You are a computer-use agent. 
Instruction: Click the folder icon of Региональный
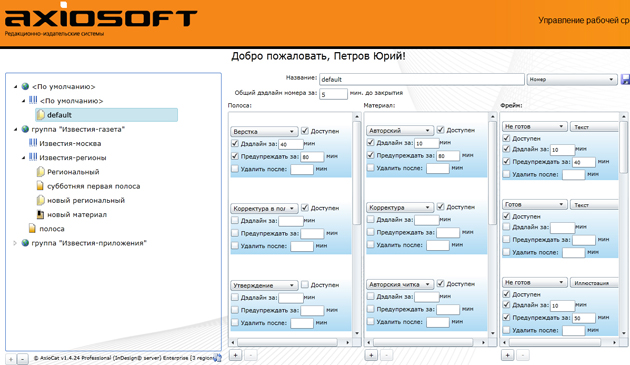(x=41, y=172)
